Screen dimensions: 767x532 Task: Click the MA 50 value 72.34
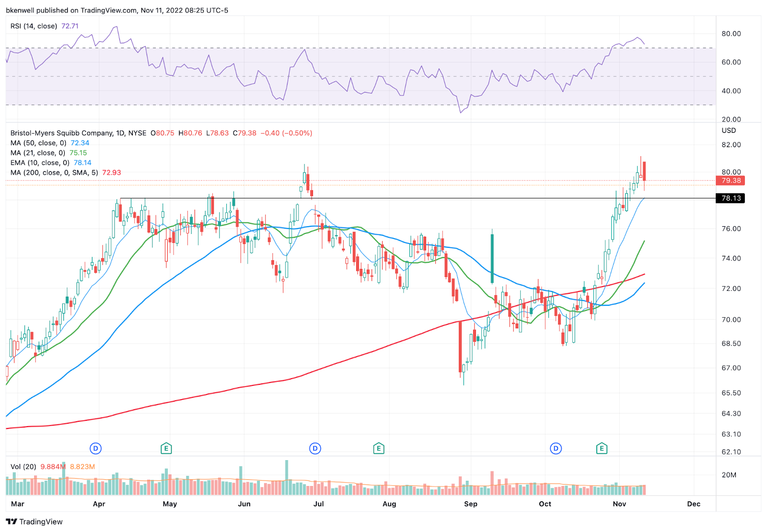click(80, 143)
